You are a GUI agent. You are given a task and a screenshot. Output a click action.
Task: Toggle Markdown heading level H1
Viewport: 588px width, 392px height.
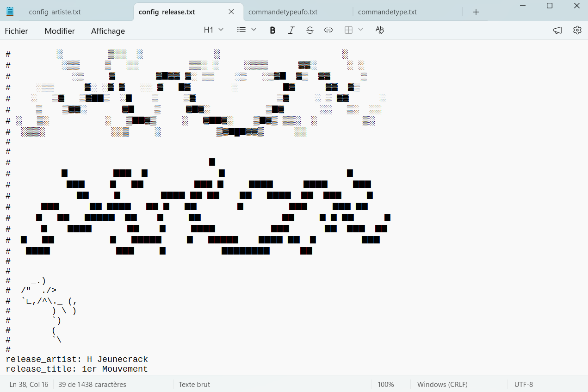click(x=209, y=30)
